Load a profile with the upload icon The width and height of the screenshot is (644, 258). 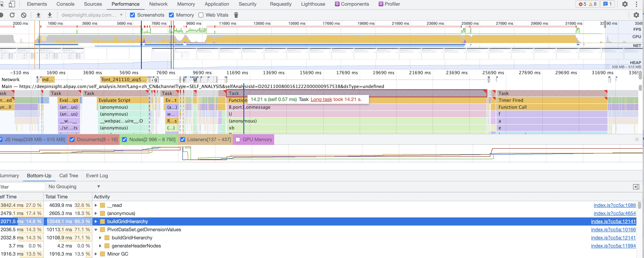coord(38,15)
